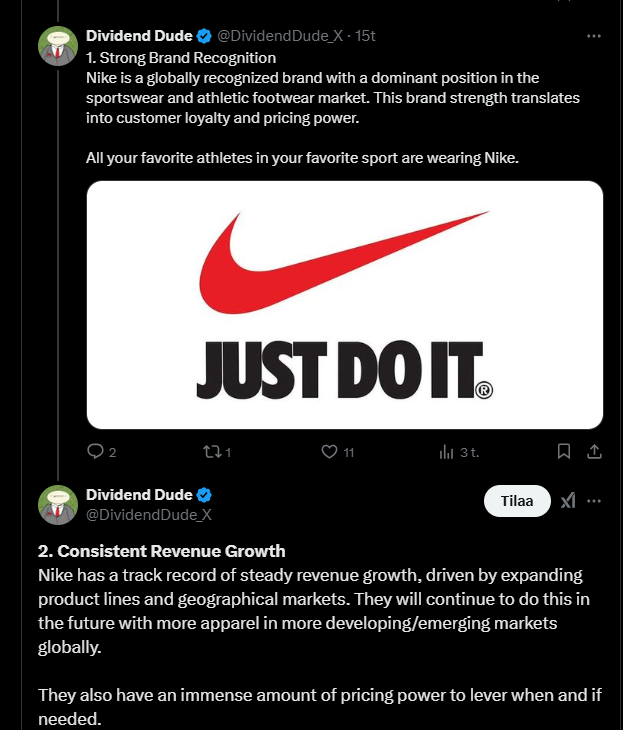Screen dimensions: 623x730
Task: Repost the Strong Brand Recognition tweet
Action: (x=210, y=452)
